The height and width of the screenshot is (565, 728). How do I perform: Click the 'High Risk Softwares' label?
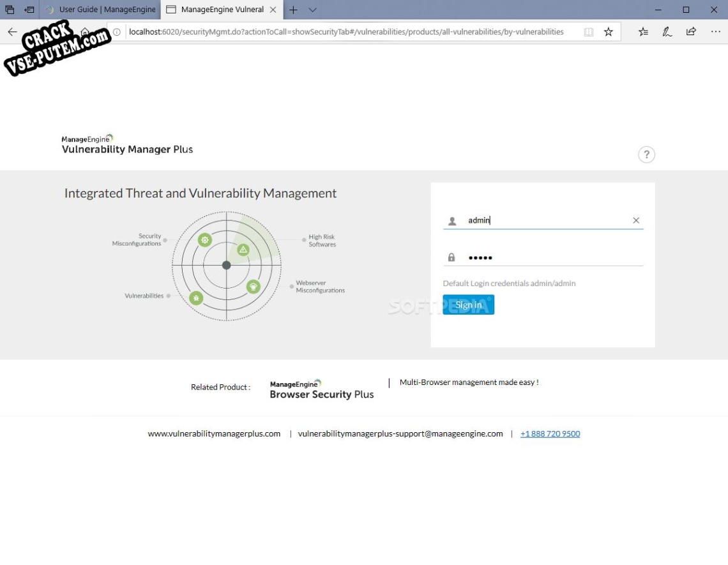(x=322, y=241)
